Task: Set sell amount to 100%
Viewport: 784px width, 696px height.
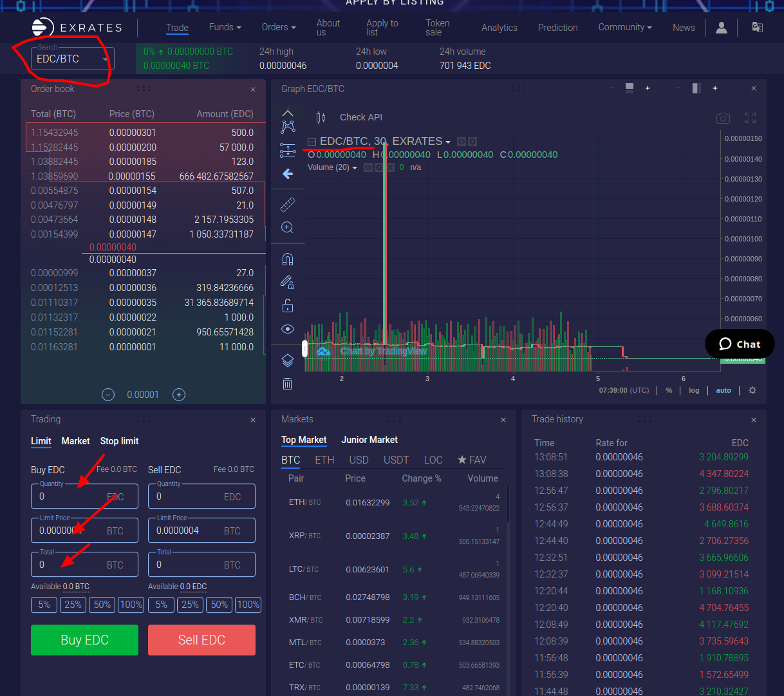Action: click(x=248, y=605)
